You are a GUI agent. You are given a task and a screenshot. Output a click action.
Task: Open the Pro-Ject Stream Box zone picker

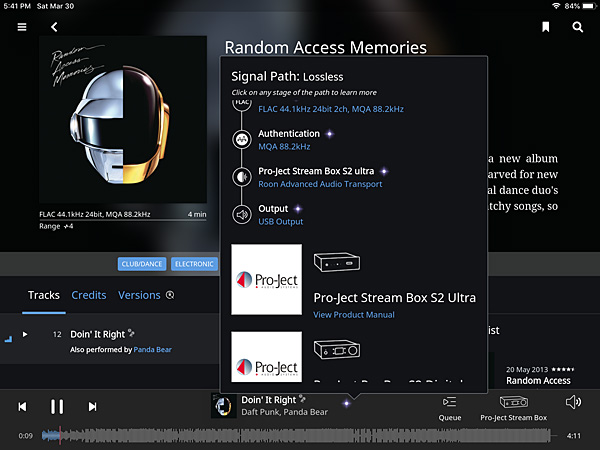[514, 409]
